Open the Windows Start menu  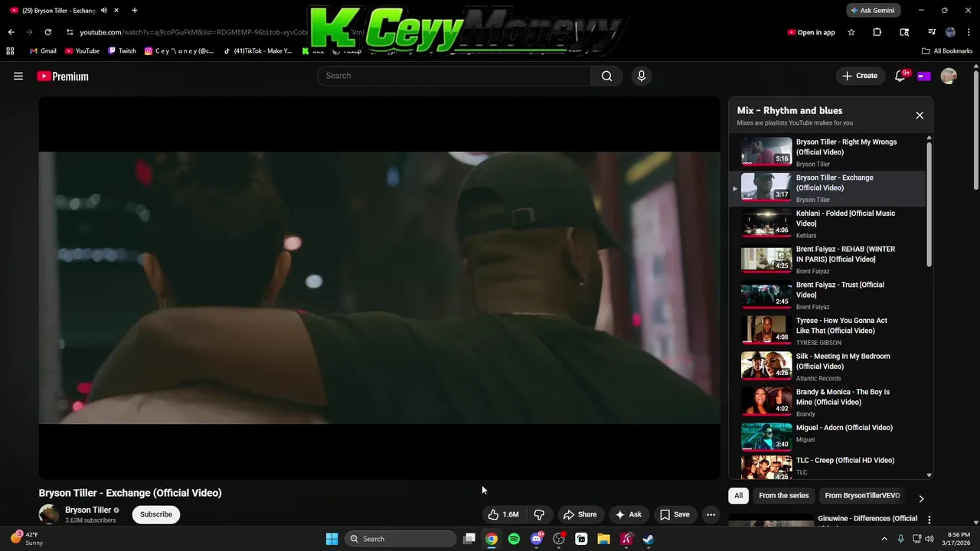tap(332, 539)
